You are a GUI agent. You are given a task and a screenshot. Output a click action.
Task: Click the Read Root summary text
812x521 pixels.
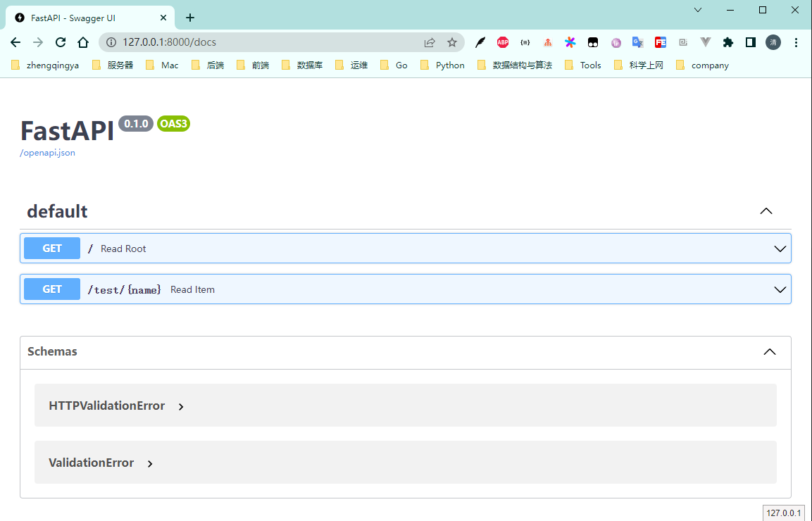123,249
